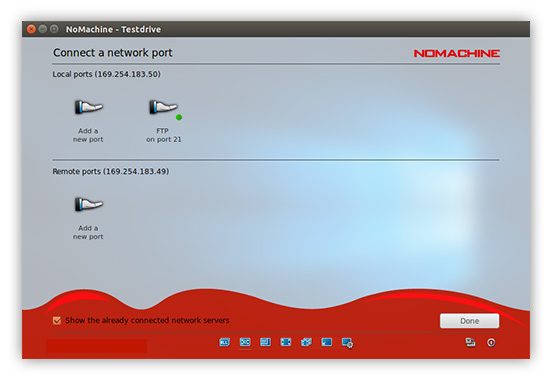Click the NoMachine logo
The image size is (552, 378).
pyautogui.click(x=457, y=53)
